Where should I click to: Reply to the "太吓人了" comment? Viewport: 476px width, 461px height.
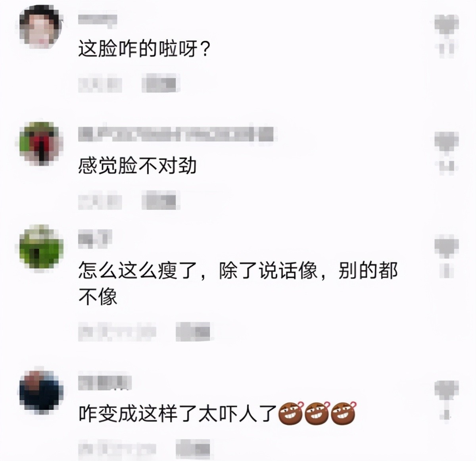coord(194,448)
